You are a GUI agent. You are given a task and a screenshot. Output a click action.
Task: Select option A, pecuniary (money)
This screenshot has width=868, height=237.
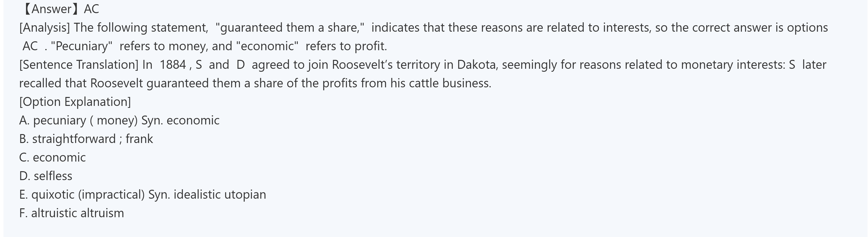pyautogui.click(x=78, y=120)
